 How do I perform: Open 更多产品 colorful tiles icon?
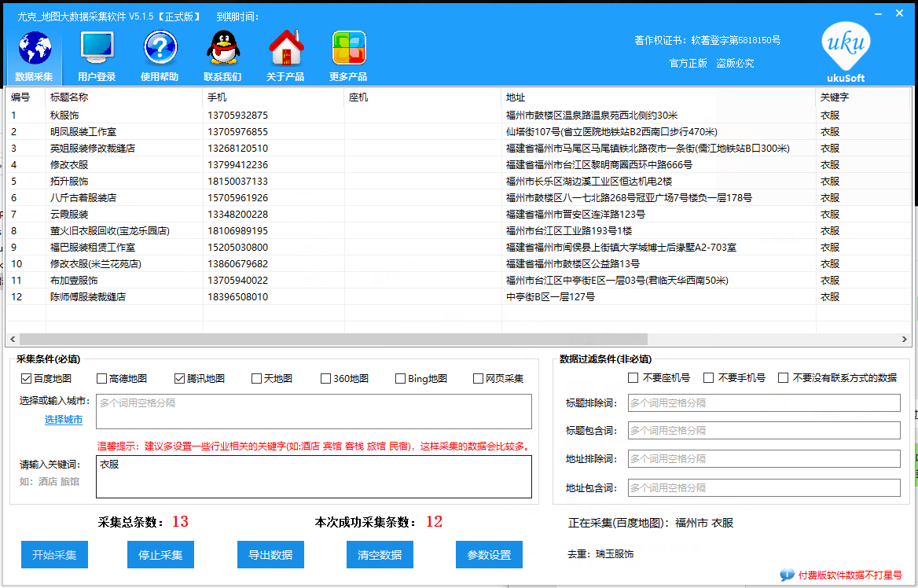[348, 49]
